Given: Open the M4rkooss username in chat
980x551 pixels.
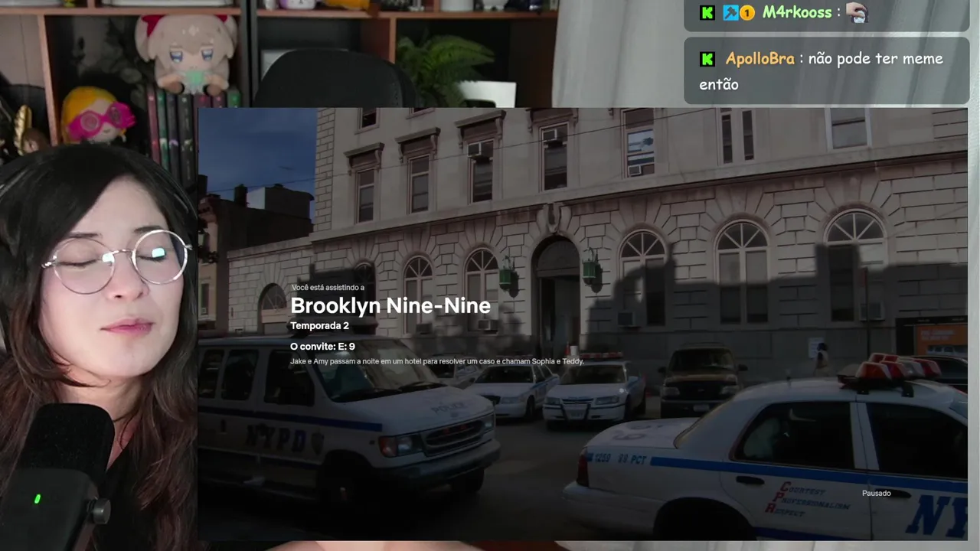Looking at the screenshot, I should coord(797,12).
